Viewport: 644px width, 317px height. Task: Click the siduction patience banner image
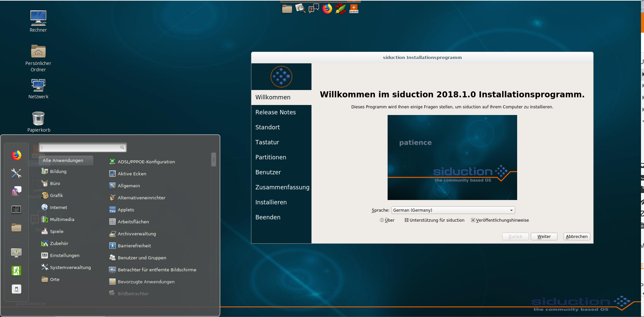tap(452, 157)
